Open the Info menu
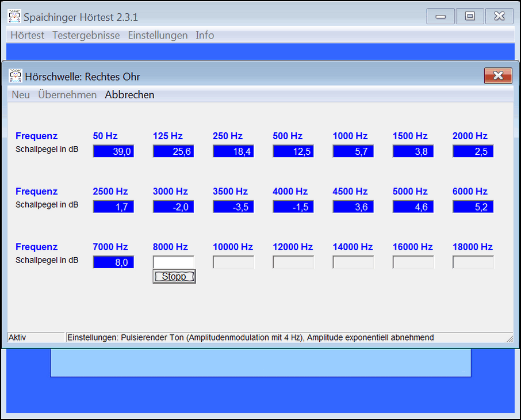 click(205, 35)
